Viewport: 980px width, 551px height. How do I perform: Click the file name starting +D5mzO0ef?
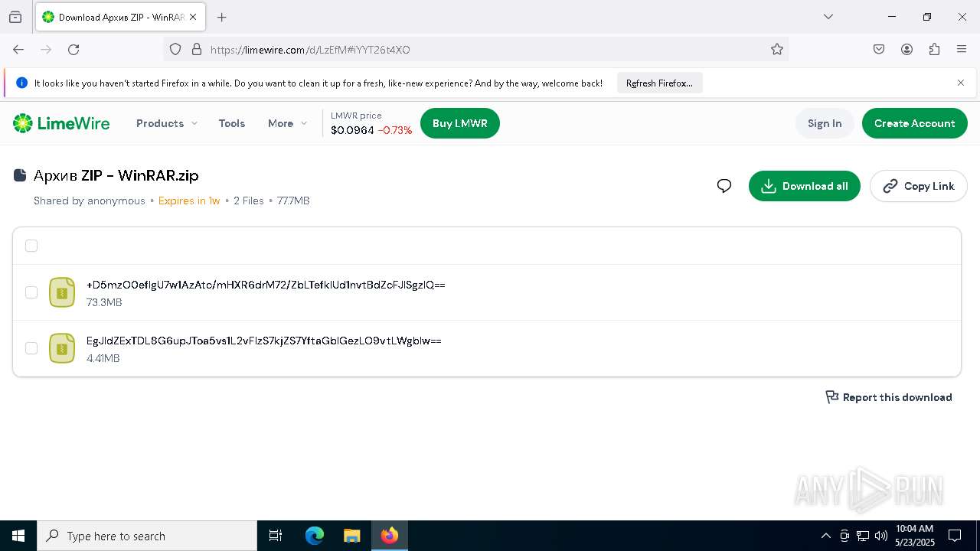[266, 285]
